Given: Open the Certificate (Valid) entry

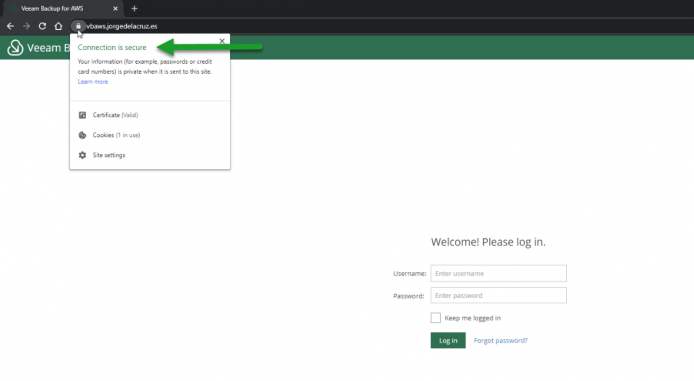Looking at the screenshot, I should pyautogui.click(x=116, y=115).
